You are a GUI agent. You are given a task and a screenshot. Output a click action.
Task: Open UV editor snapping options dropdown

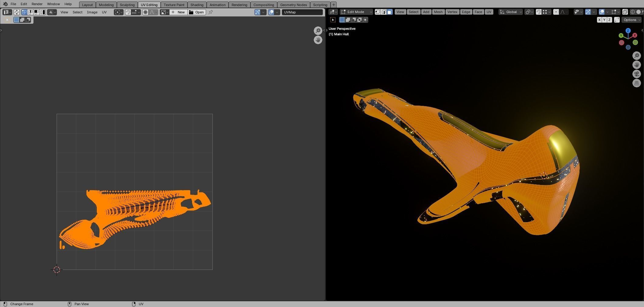click(x=136, y=12)
